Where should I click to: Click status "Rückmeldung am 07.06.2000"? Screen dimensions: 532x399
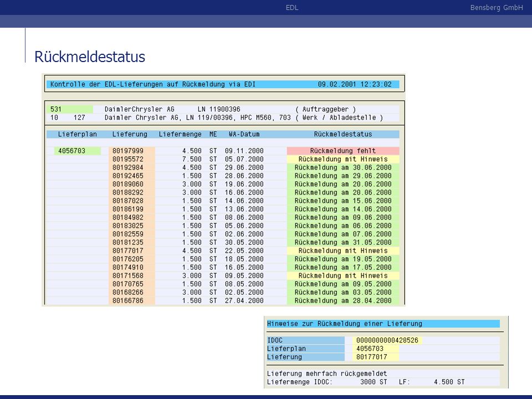(343, 234)
